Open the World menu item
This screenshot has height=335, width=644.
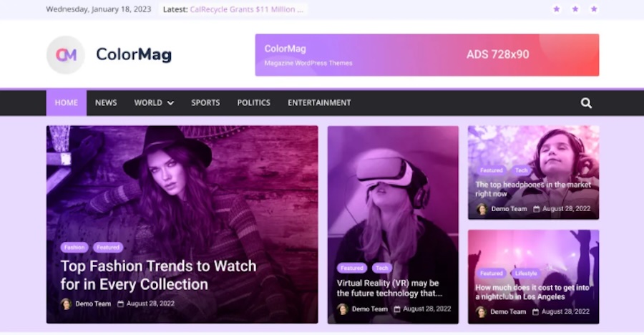(148, 103)
